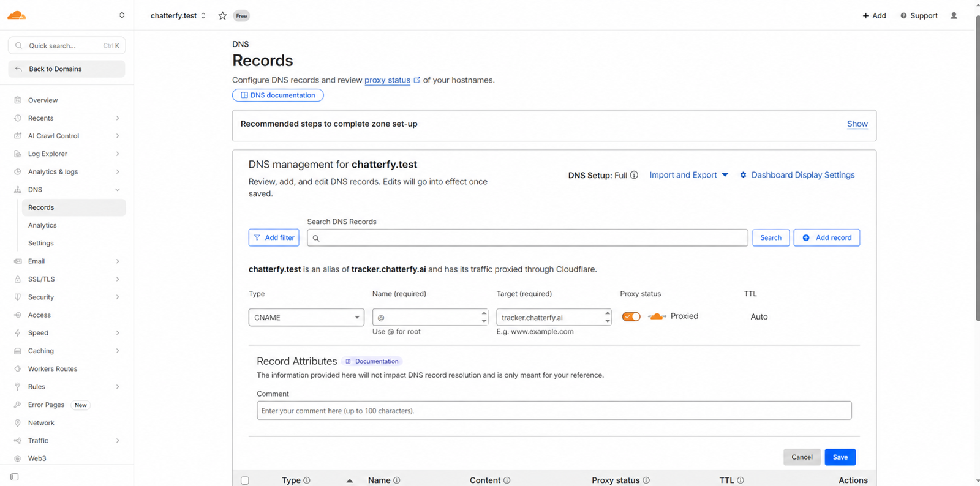Click the Search DNS Records field
Screen dimensions: 980x486
(528, 237)
